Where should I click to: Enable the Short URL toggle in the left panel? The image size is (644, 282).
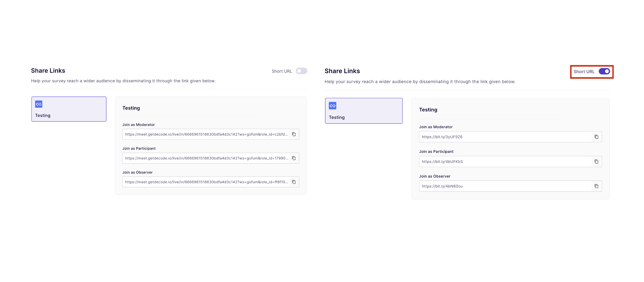(x=301, y=71)
